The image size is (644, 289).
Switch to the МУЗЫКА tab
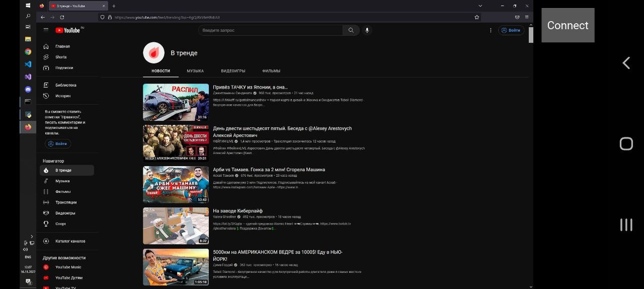[195, 71]
